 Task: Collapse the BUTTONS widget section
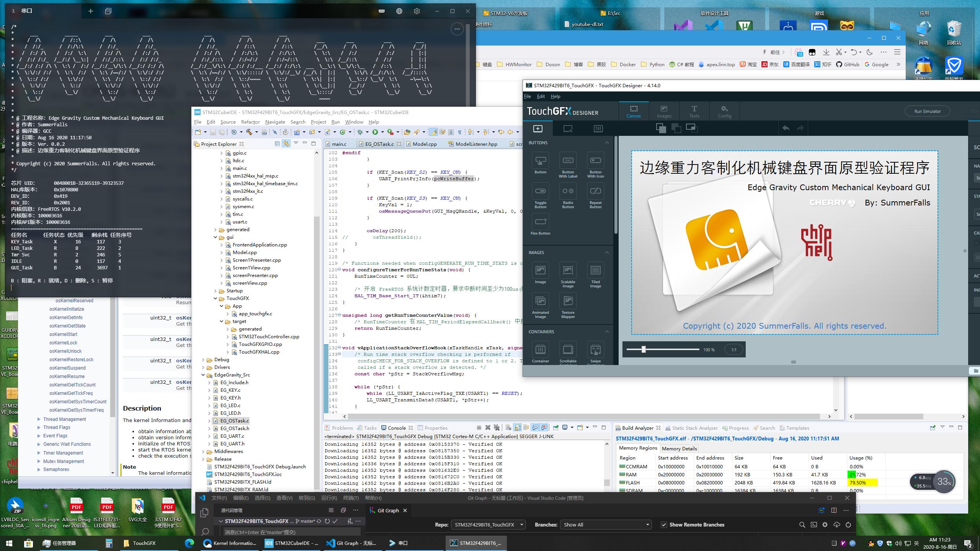click(x=607, y=143)
